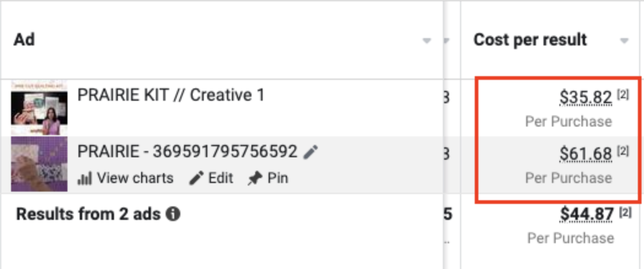This screenshot has width=644, height=269.
Task: Click Edit under the PRAIRIE ad name
Action: click(x=212, y=179)
